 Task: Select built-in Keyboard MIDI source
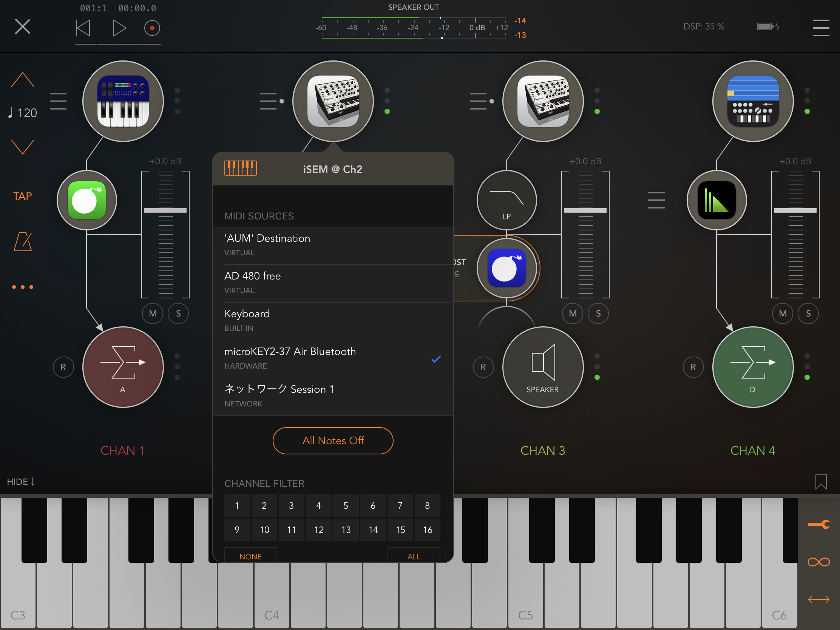(333, 321)
